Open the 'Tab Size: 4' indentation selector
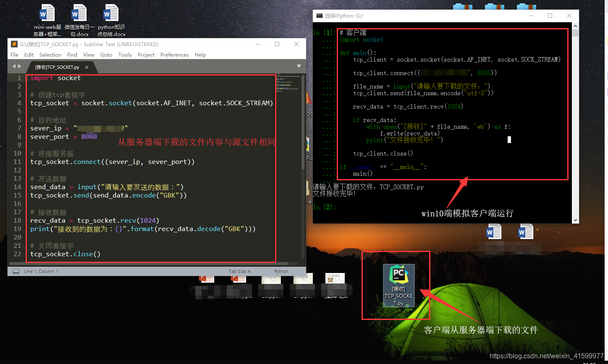This screenshot has width=608, height=364. pos(239,271)
